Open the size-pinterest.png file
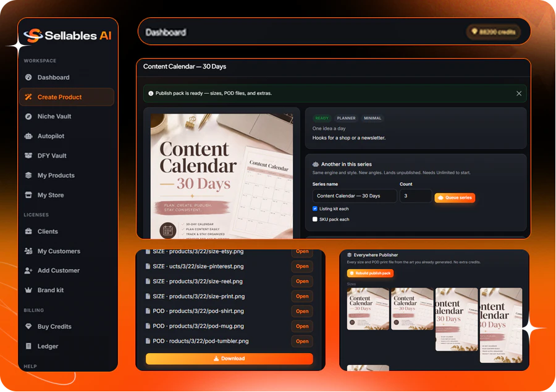This screenshot has height=392, width=556. [x=302, y=266]
